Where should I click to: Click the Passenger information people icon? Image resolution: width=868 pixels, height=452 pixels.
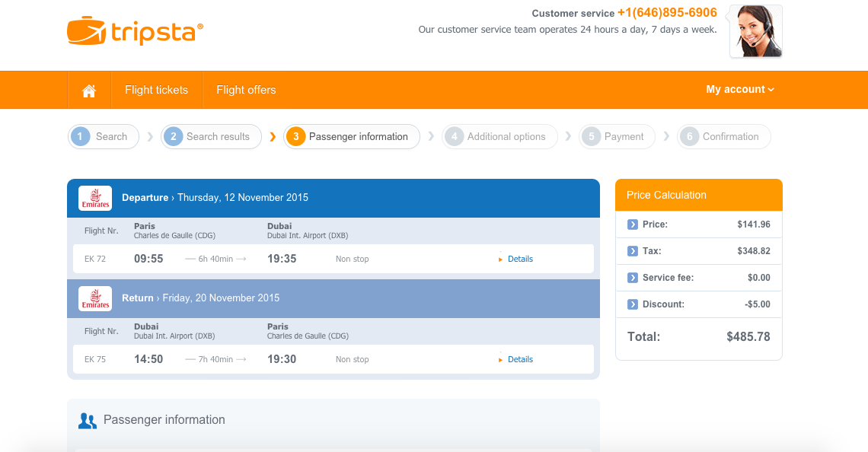click(88, 421)
